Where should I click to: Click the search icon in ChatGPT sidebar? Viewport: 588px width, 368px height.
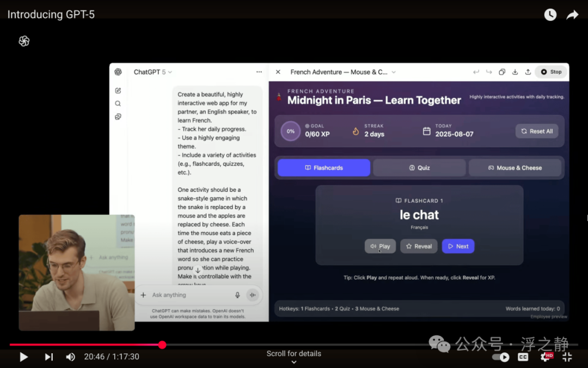(118, 104)
